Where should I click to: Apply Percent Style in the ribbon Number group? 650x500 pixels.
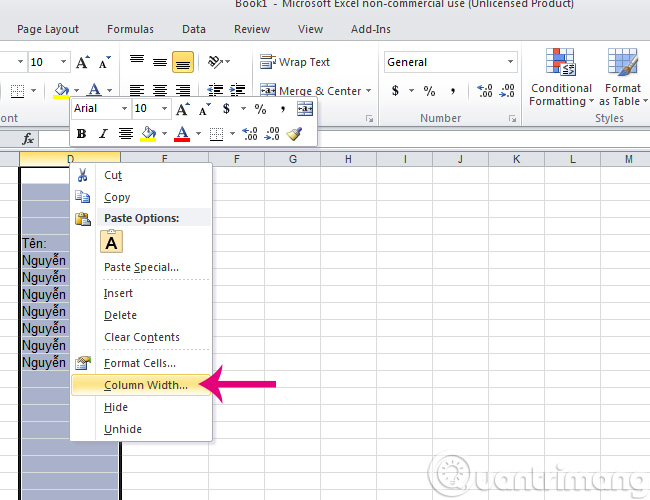click(x=429, y=90)
